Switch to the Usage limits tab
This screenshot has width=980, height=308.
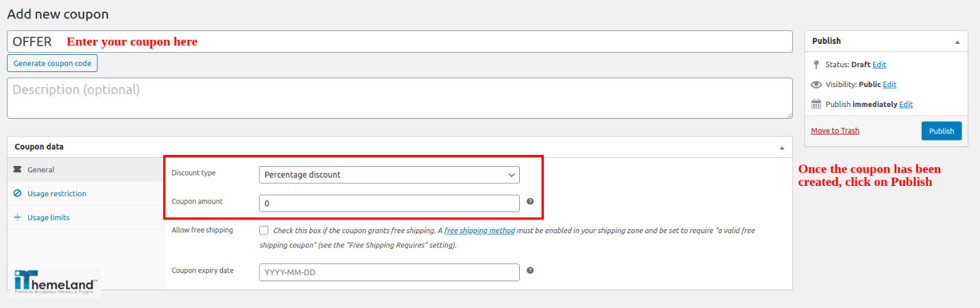tap(48, 217)
